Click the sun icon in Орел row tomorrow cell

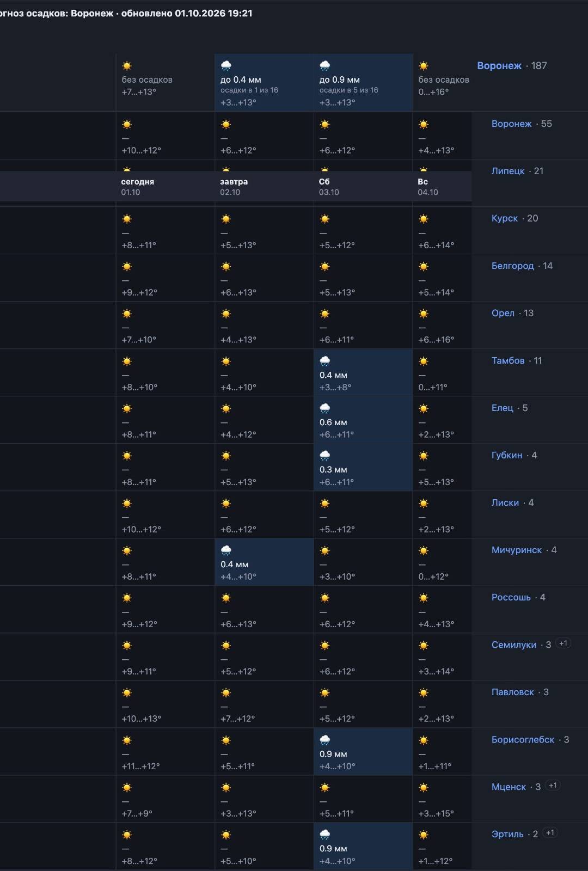point(226,314)
